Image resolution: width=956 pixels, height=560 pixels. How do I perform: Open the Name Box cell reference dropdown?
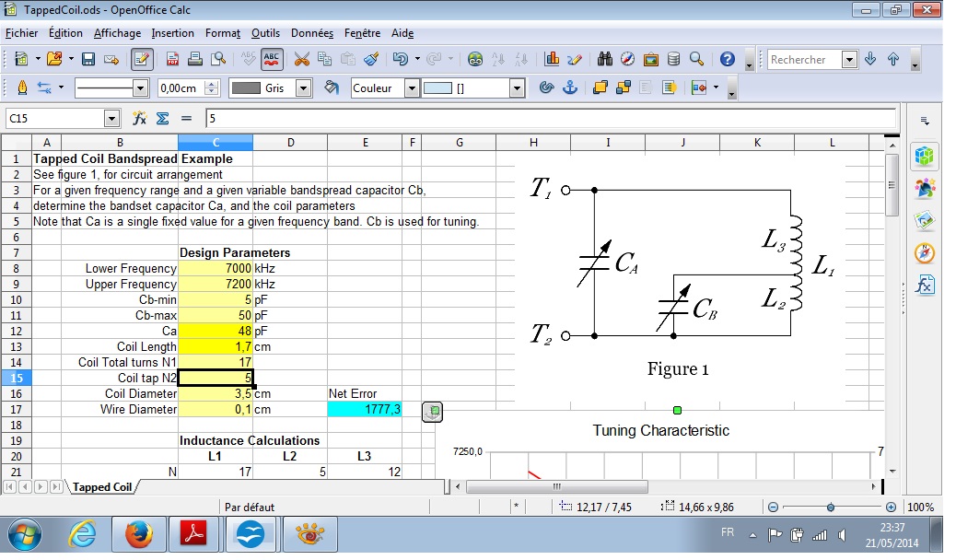111,118
